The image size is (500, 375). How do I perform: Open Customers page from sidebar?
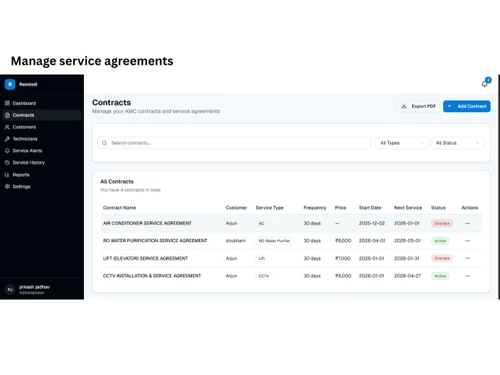tap(42, 127)
